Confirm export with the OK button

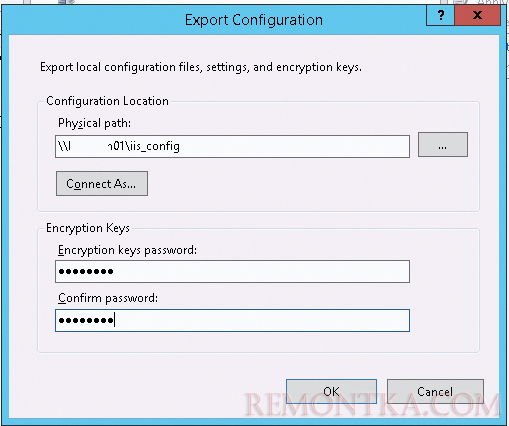coord(331,391)
